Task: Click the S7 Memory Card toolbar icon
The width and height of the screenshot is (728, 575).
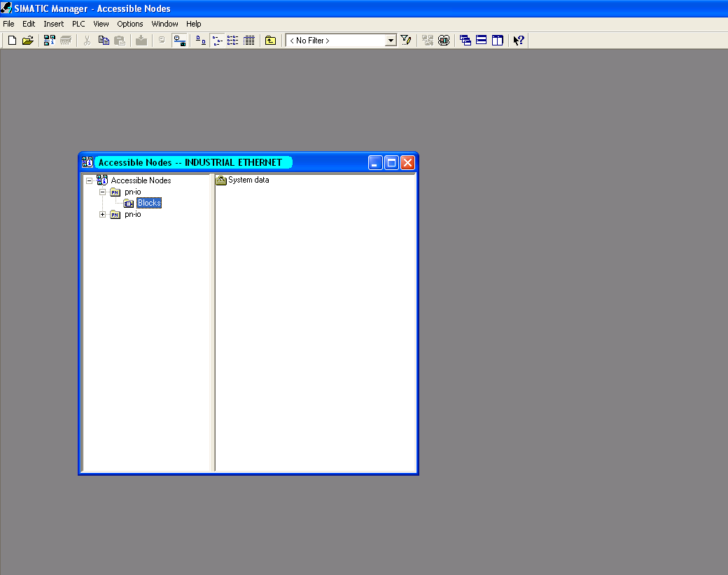Action: click(66, 41)
